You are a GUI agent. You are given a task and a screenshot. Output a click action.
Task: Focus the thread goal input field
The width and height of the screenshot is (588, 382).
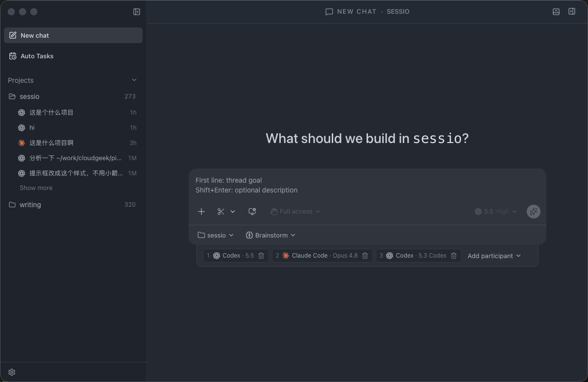coord(367,185)
